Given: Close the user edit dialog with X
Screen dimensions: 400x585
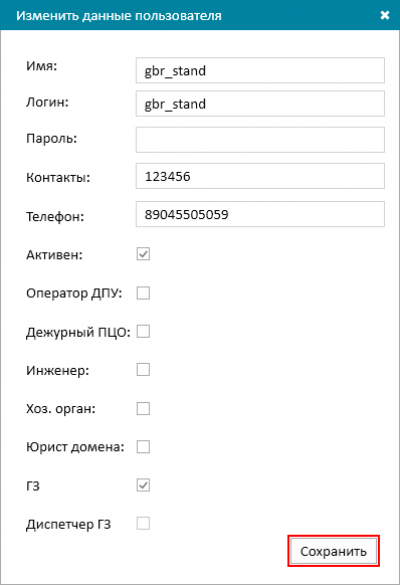Looking at the screenshot, I should coord(385,15).
